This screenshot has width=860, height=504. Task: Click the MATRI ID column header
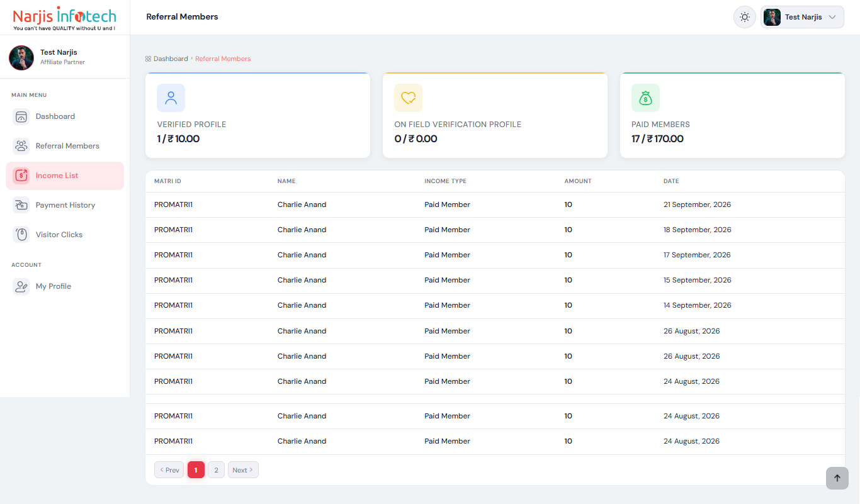pyautogui.click(x=167, y=181)
